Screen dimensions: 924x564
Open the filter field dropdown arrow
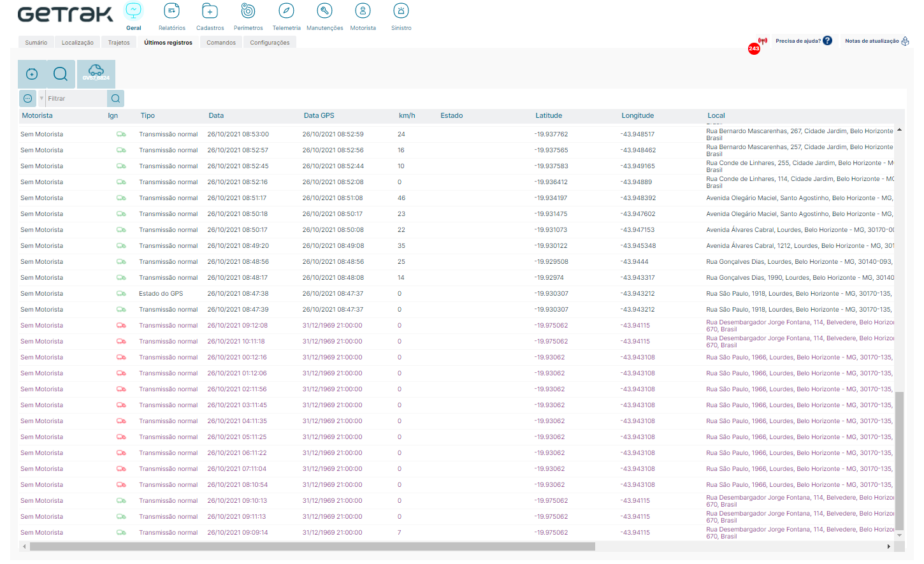point(41,98)
